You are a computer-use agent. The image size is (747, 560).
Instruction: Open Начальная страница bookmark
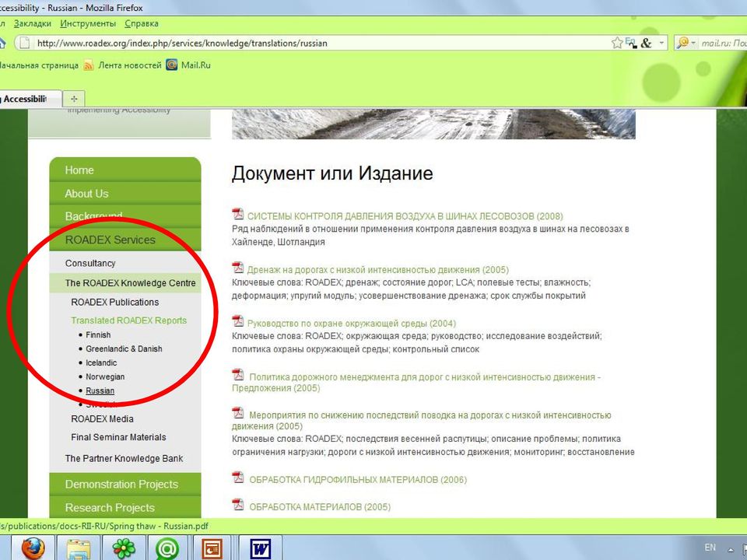[x=39, y=65]
